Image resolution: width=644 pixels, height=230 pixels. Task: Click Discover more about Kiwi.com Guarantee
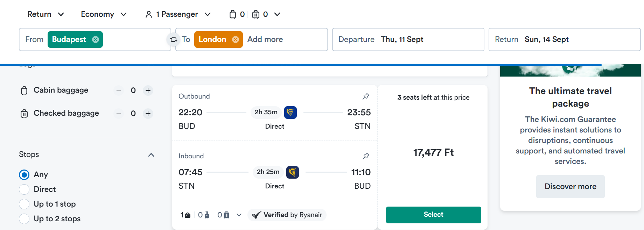(570, 187)
